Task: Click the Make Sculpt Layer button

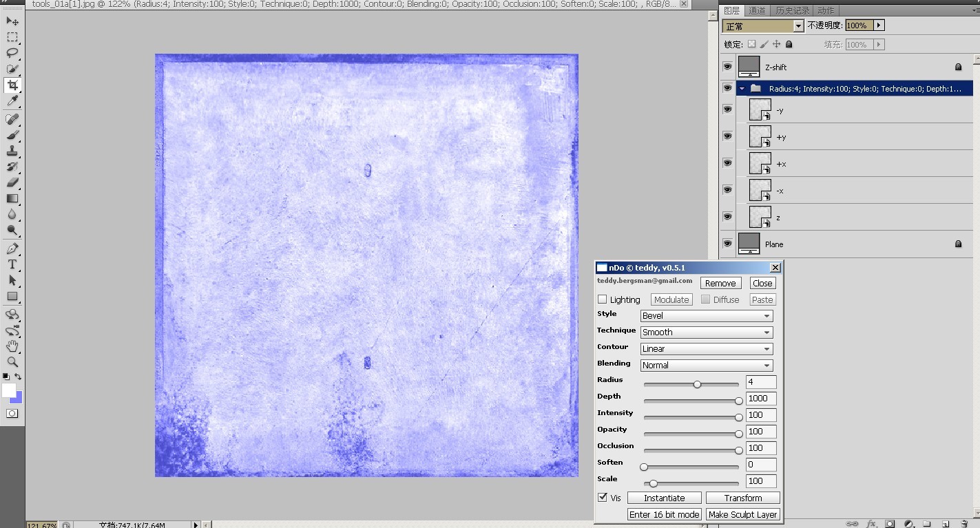Action: point(743,514)
